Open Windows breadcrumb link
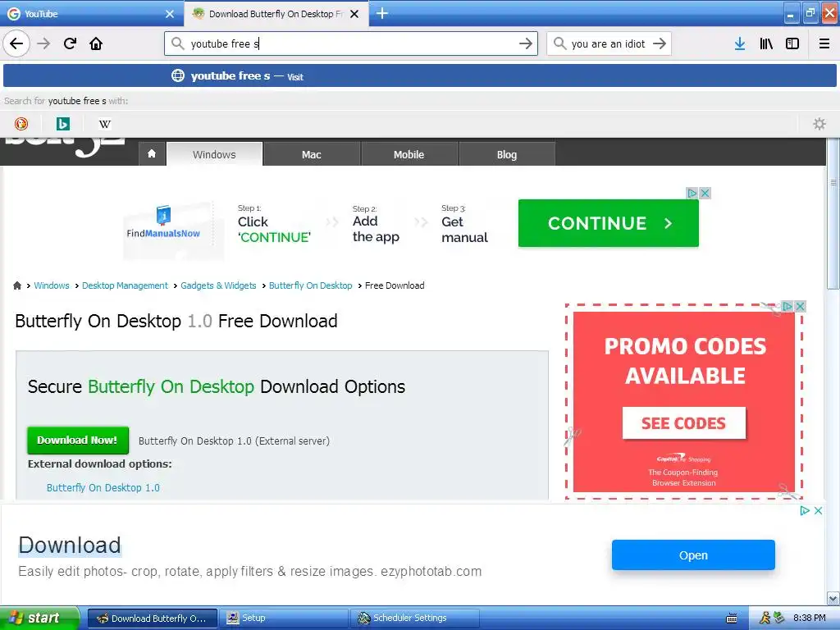Image resolution: width=840 pixels, height=630 pixels. click(x=52, y=285)
